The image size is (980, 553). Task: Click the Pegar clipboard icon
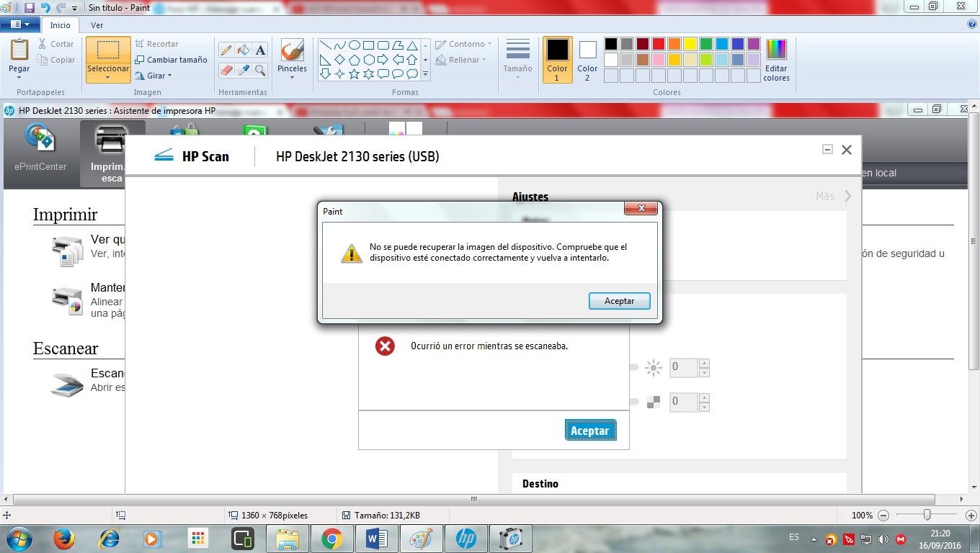pos(19,50)
